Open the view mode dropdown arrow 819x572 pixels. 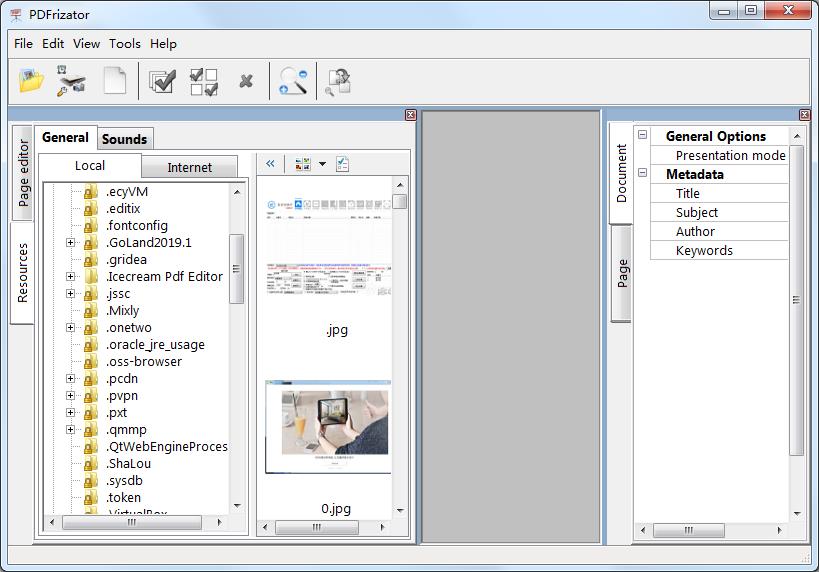(x=322, y=164)
